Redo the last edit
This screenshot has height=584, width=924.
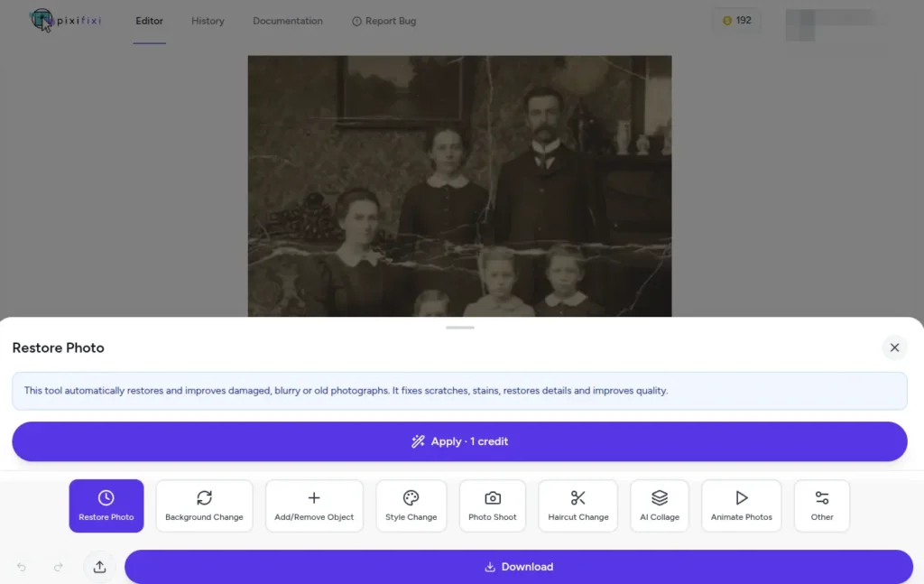59,567
